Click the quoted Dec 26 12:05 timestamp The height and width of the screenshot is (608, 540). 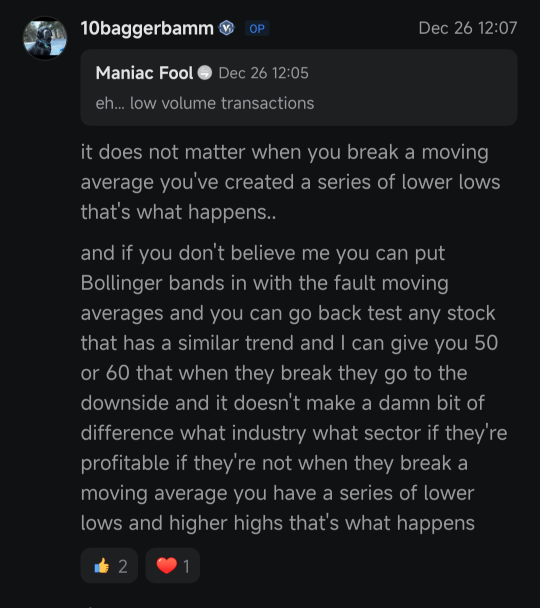(264, 73)
